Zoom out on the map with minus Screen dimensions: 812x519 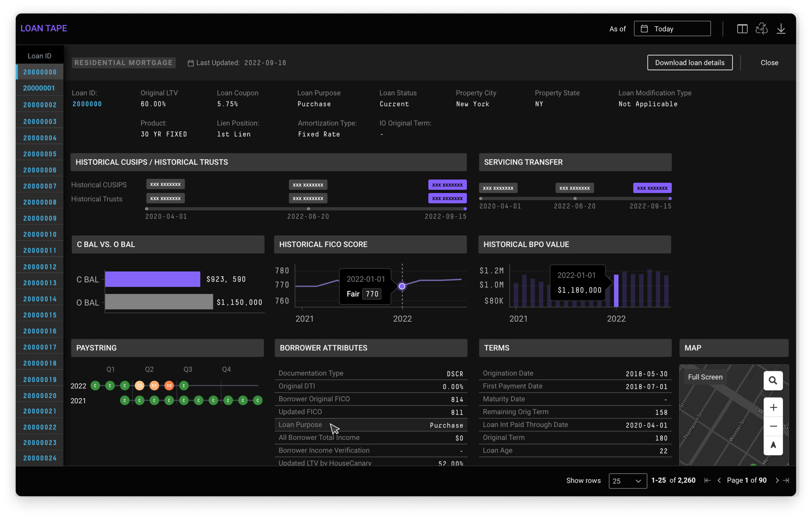[x=773, y=426]
